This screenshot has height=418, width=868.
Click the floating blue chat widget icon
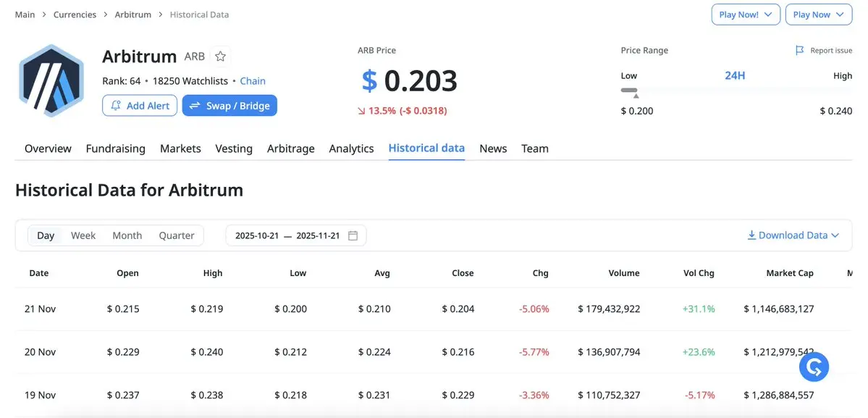814,367
